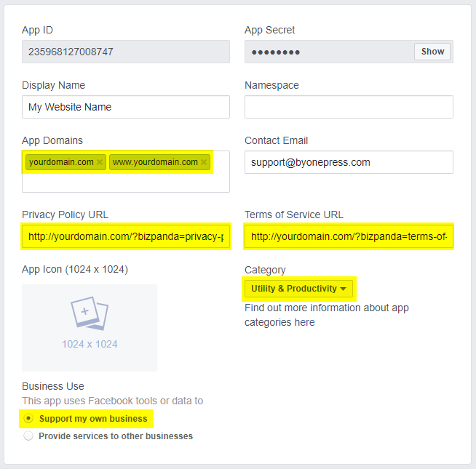The image size is (476, 469).
Task: Focus the Namespace text field
Action: click(x=349, y=107)
